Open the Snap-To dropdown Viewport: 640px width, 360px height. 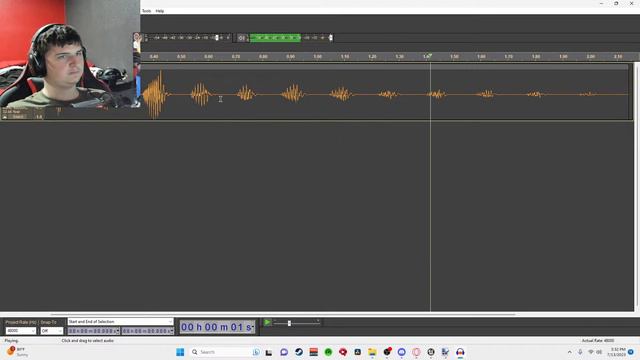click(51, 331)
